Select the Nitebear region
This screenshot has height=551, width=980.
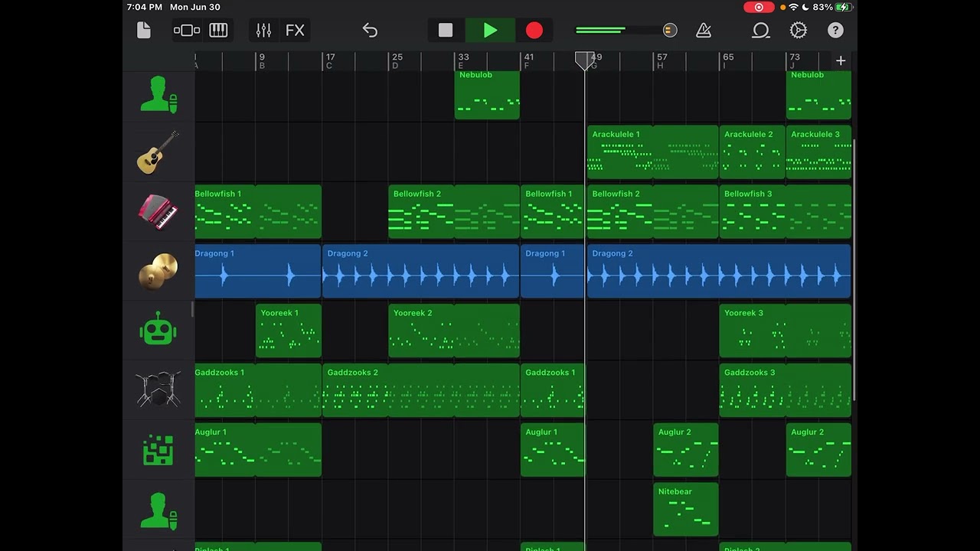(x=686, y=510)
